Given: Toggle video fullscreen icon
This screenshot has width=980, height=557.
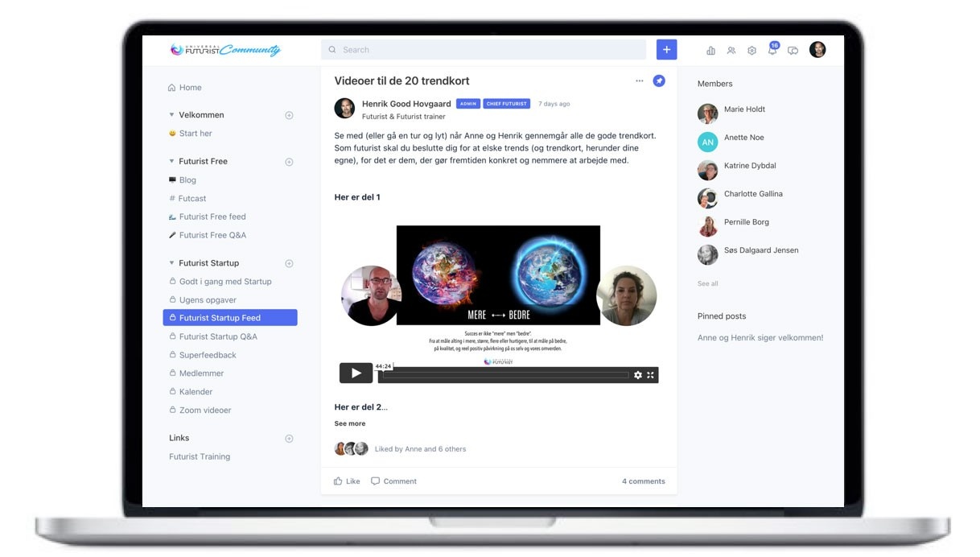Looking at the screenshot, I should [651, 375].
